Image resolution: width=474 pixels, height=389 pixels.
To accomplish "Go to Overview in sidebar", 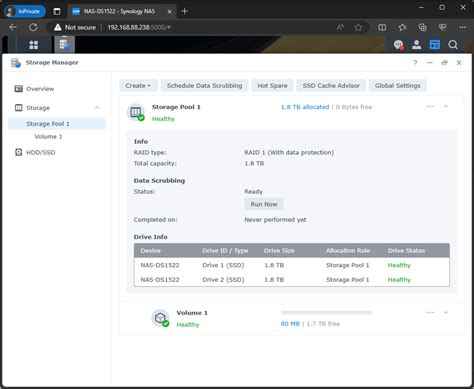I will [40, 89].
